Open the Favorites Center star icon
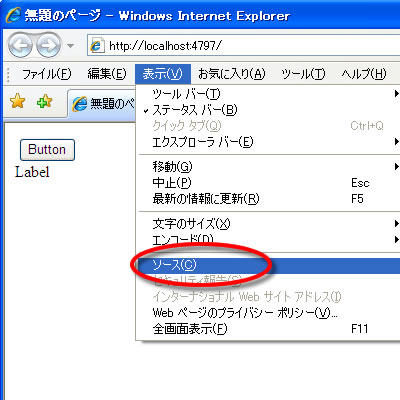Screen dimensions: 400x400 pyautogui.click(x=17, y=101)
